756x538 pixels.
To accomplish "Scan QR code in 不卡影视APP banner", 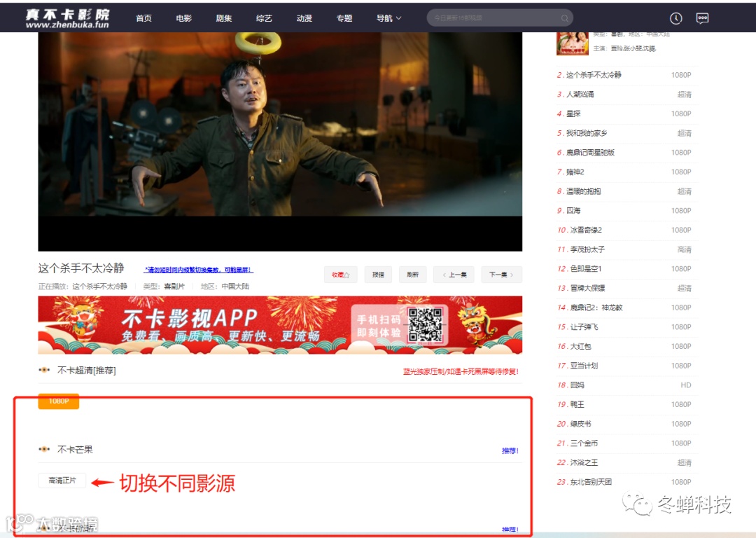I will 425,325.
